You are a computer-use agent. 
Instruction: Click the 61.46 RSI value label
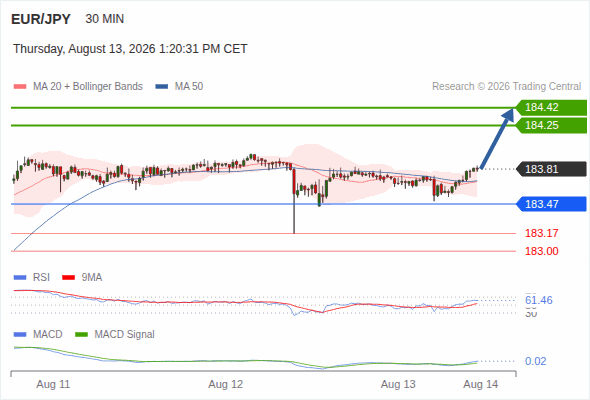[x=538, y=300]
